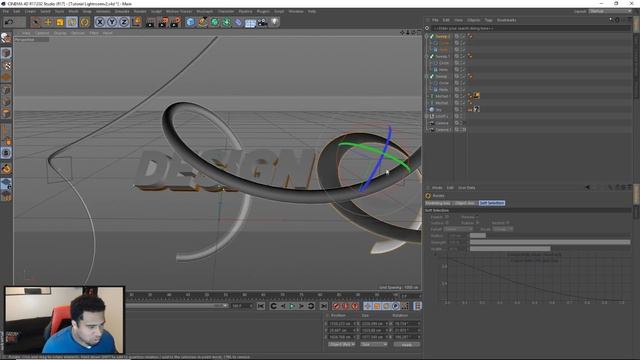This screenshot has height=360, width=640.
Task: Click the Strength slider bar
Action: click(x=550, y=242)
